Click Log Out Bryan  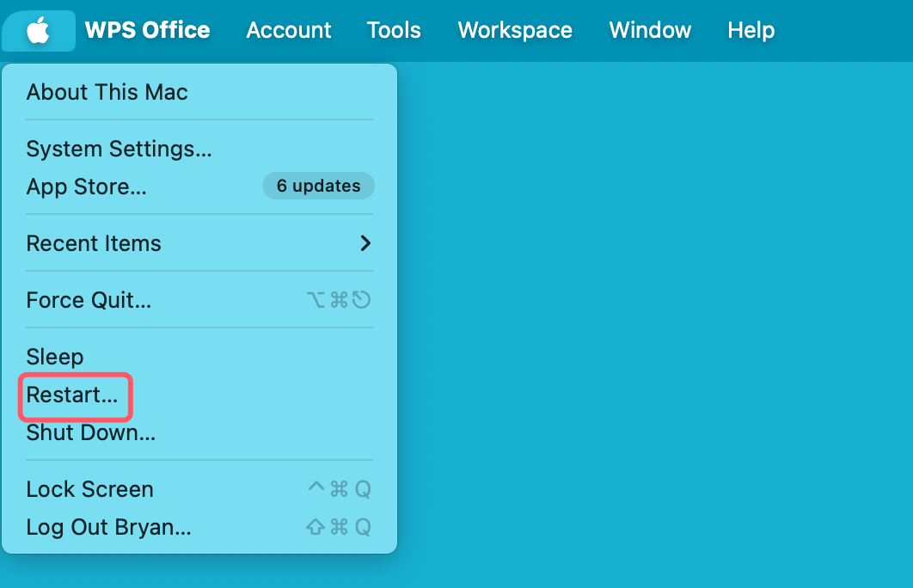tap(108, 527)
